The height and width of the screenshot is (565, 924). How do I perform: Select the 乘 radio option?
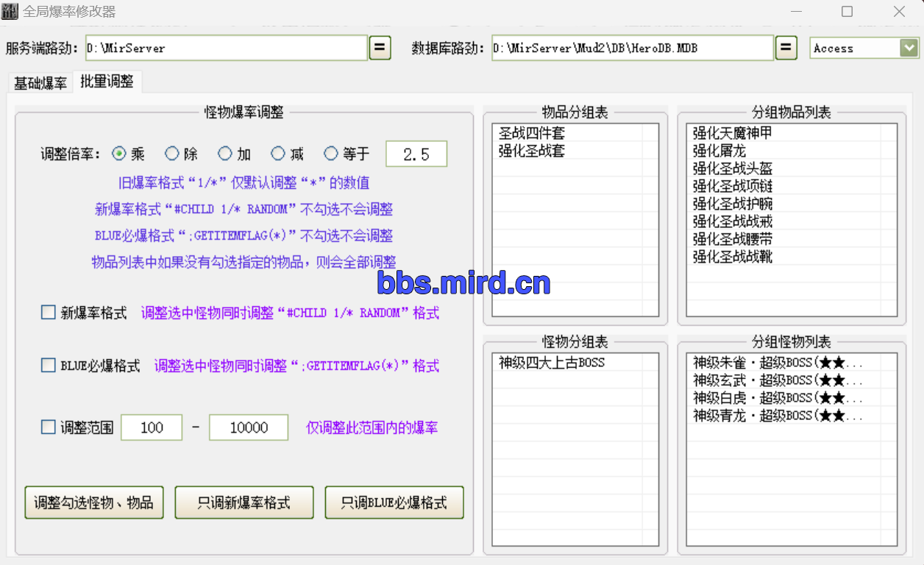pos(119,154)
